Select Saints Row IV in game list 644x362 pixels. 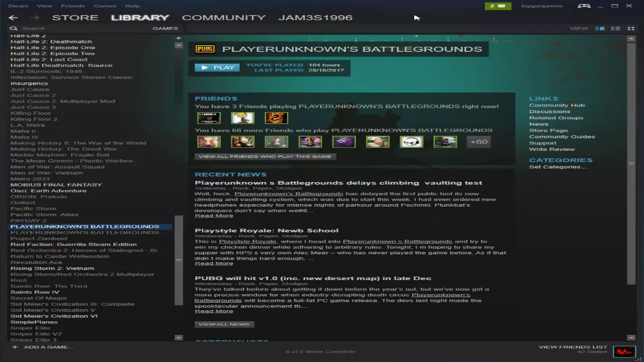[35, 292]
